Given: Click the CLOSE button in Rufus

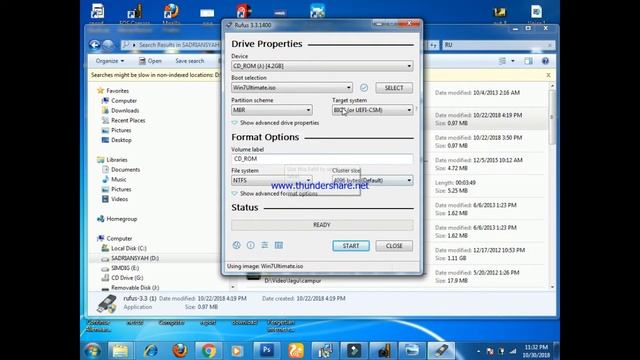Looking at the screenshot, I should coord(394,246).
